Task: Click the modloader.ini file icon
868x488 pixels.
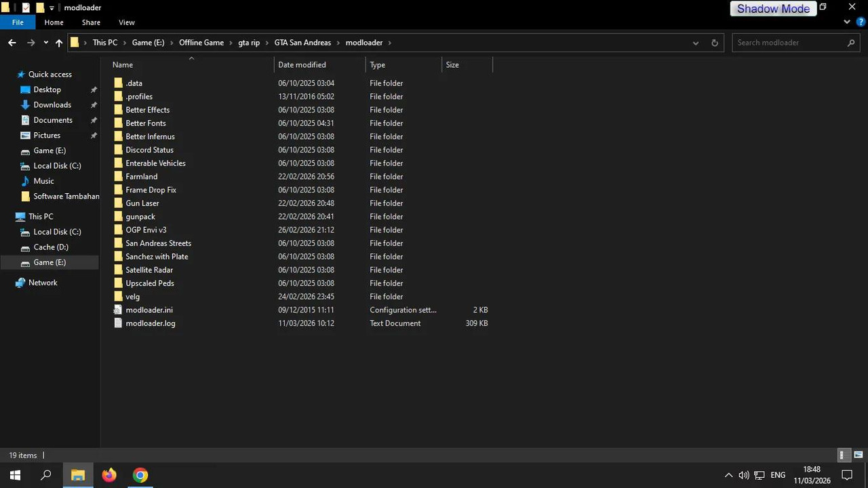Action: point(119,310)
